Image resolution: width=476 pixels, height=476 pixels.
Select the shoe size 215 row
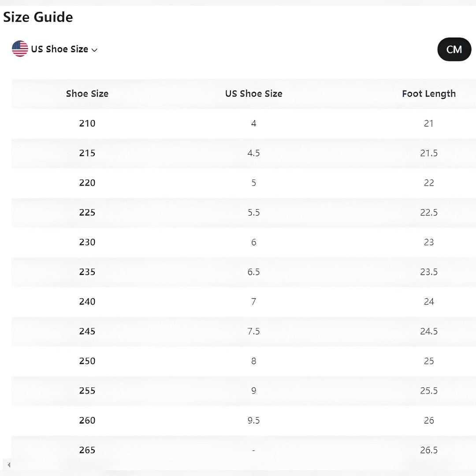(87, 153)
